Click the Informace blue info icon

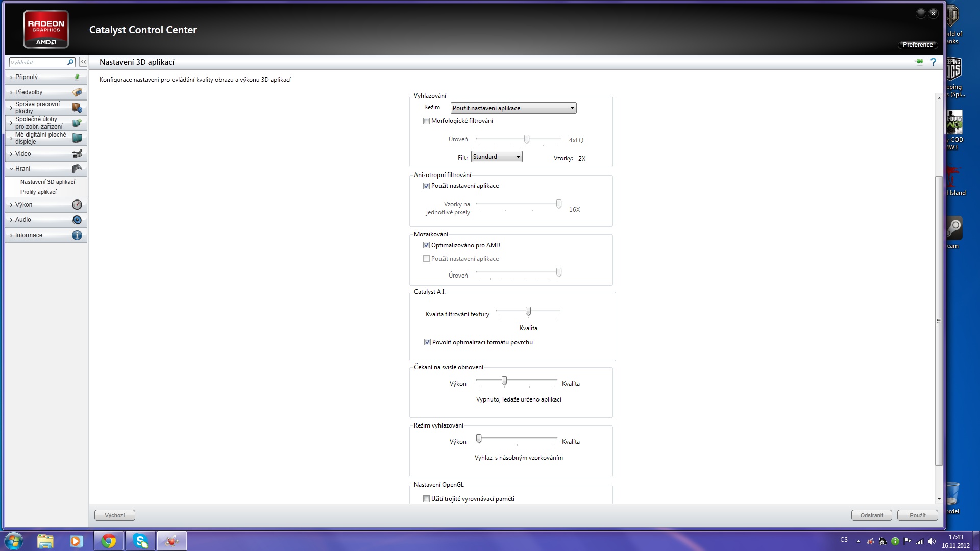(x=77, y=235)
